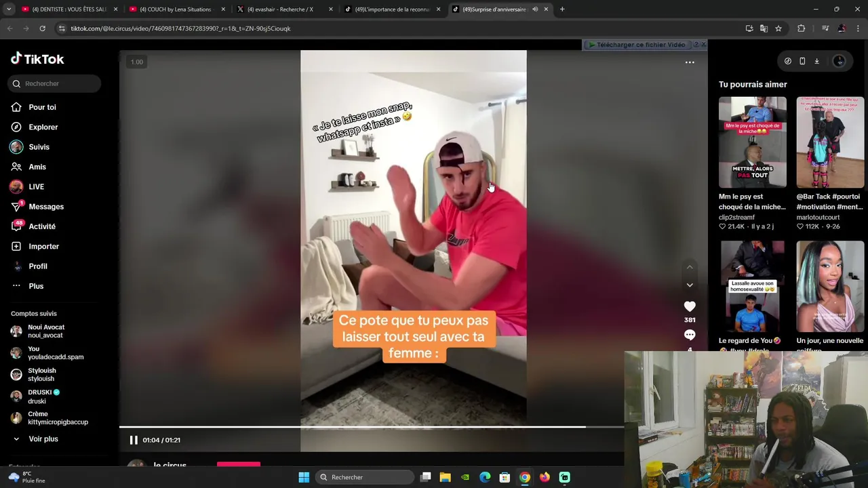Seek using the video progress bar
This screenshot has width=868, height=488.
(372, 427)
